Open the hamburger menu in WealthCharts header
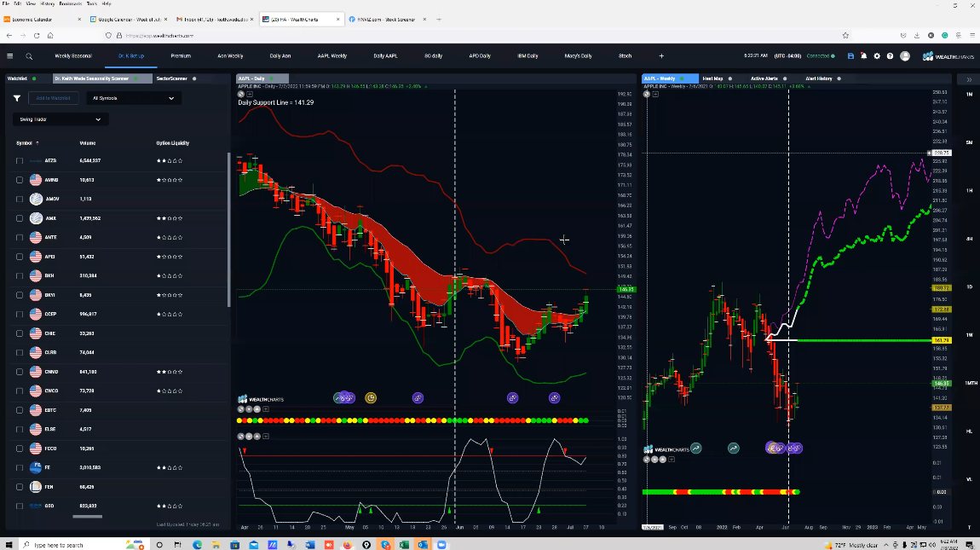The width and height of the screenshot is (980, 550). click(10, 56)
